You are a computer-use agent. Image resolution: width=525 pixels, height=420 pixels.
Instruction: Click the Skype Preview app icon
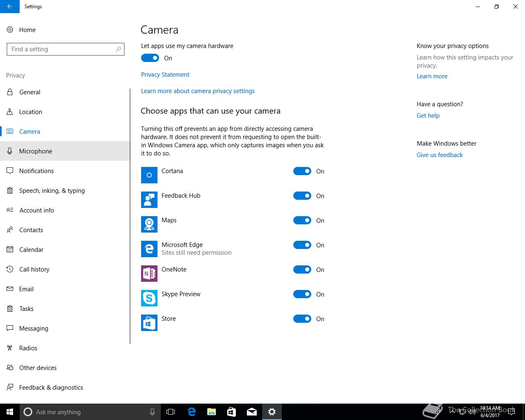pos(149,298)
